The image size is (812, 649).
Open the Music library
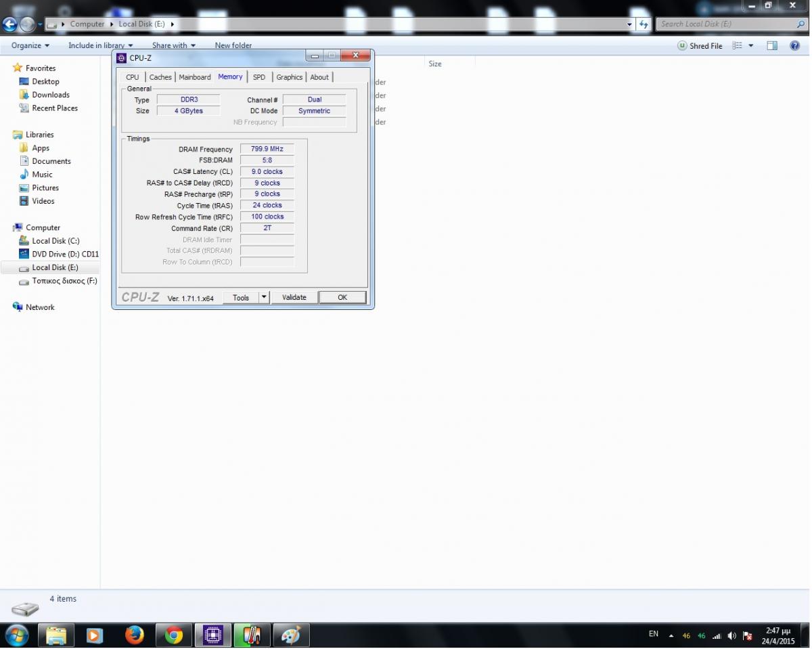42,175
